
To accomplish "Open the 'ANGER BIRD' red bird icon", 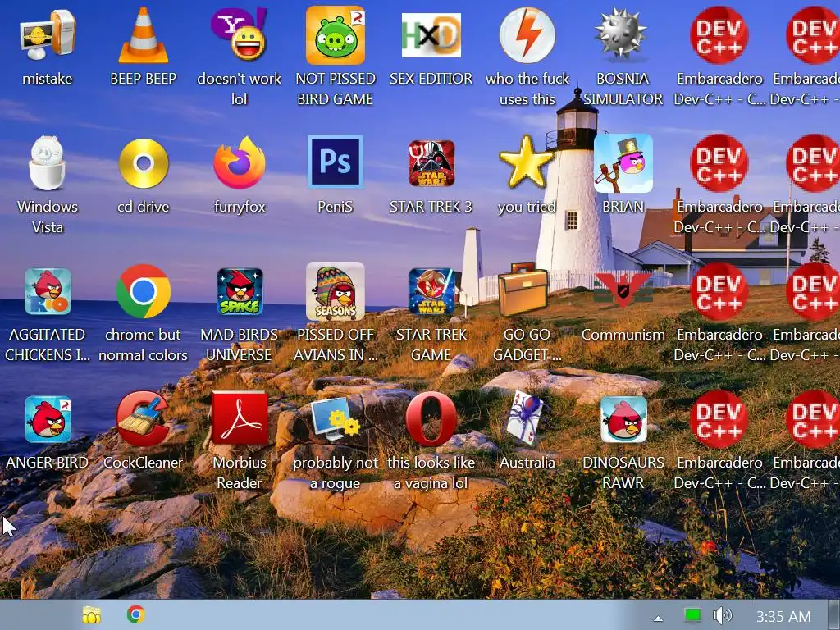I will coord(48,419).
